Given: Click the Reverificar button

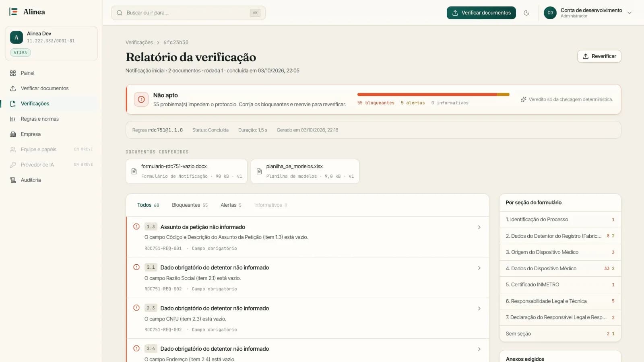Looking at the screenshot, I should coord(599,56).
